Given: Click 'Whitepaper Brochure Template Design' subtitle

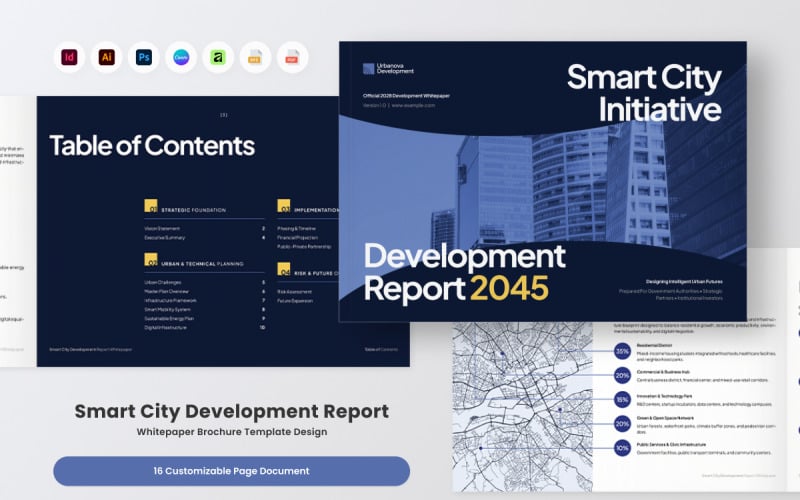Looking at the screenshot, I should pyautogui.click(x=232, y=432).
